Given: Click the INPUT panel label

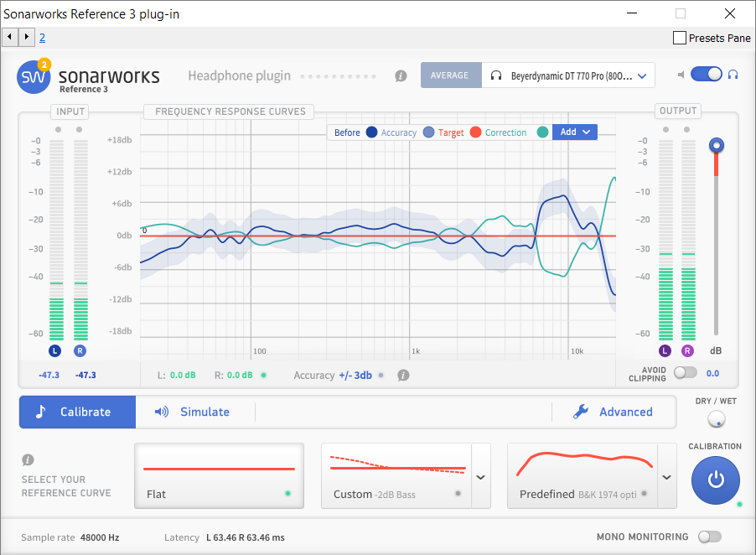Looking at the screenshot, I should (x=70, y=112).
